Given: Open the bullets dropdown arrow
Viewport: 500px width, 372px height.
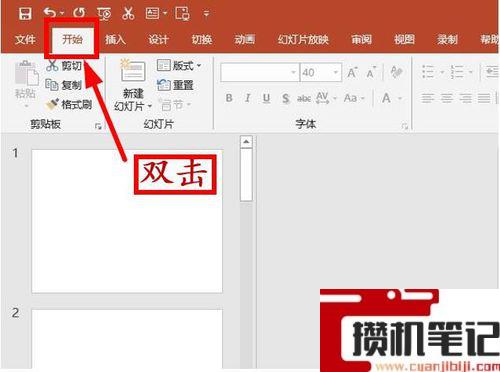Looking at the screenshot, I should click(442, 72).
